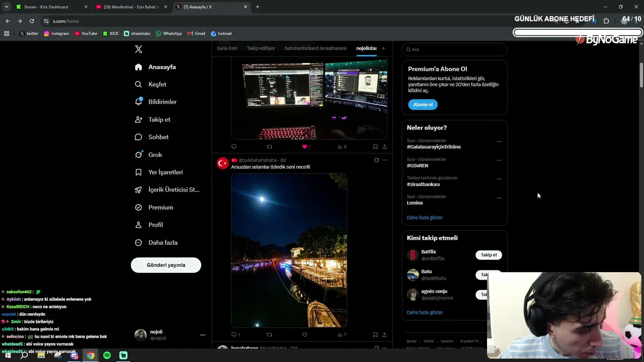This screenshot has height=362, width=644.
Task: Go to Premium in the sidebar
Action: (153, 208)
